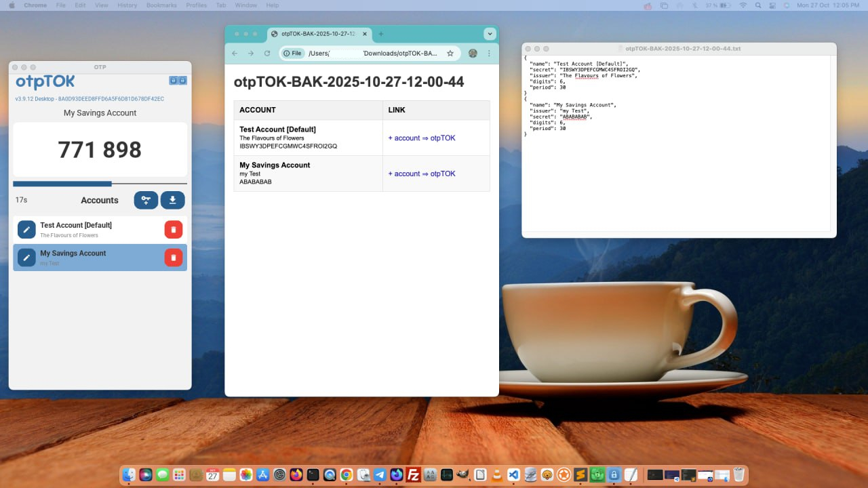Viewport: 868px width, 488px height.
Task: Bookmark the page with the star icon
Action: (450, 53)
